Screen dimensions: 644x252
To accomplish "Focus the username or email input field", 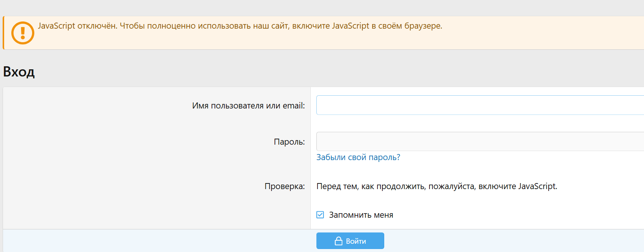I will (479, 105).
